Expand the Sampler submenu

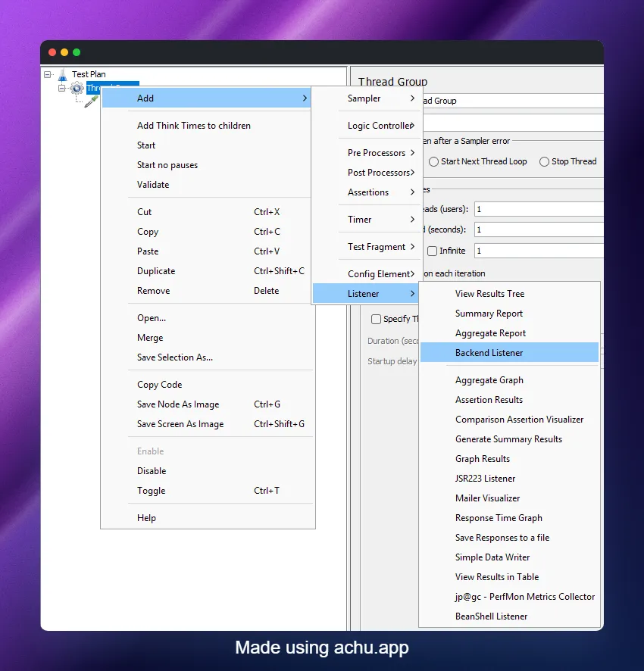coord(367,98)
